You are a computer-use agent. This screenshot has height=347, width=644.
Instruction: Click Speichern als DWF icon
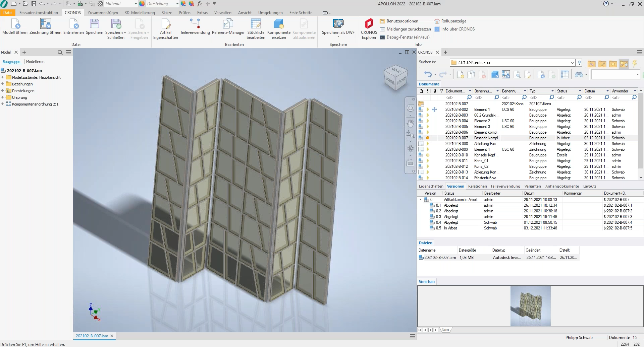click(x=338, y=24)
